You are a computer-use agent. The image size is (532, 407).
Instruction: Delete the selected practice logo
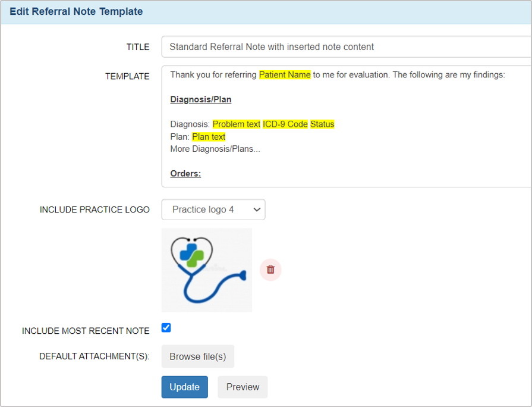(270, 270)
